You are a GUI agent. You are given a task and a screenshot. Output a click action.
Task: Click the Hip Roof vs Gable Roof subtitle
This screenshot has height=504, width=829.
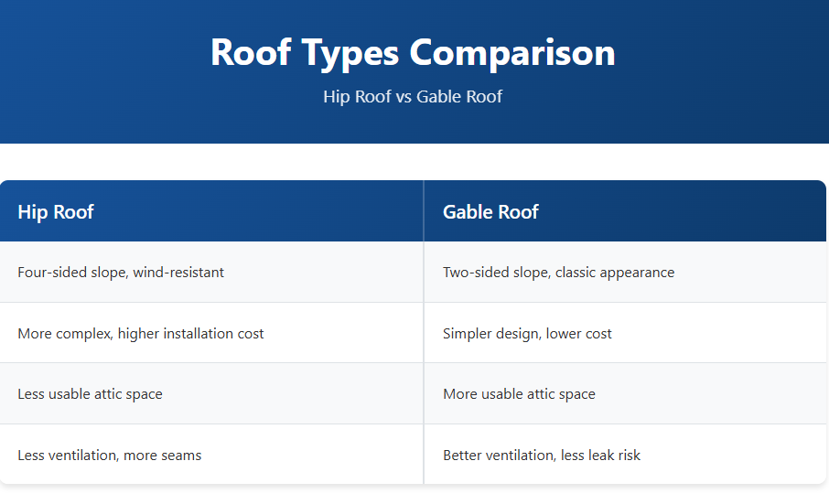click(x=413, y=96)
